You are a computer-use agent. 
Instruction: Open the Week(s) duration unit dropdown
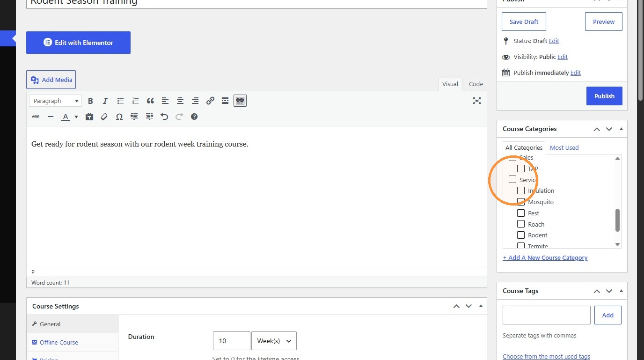click(x=274, y=341)
